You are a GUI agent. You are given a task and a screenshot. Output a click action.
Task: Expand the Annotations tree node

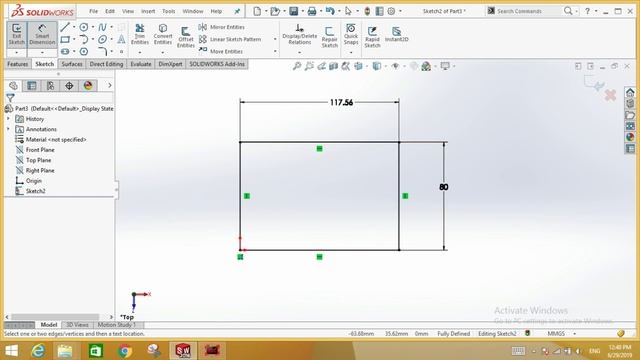8,129
